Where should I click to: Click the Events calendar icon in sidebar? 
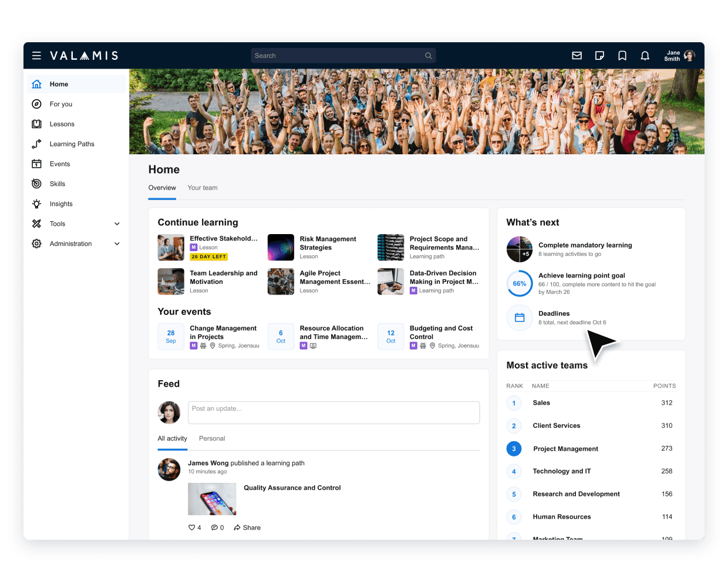click(x=36, y=164)
